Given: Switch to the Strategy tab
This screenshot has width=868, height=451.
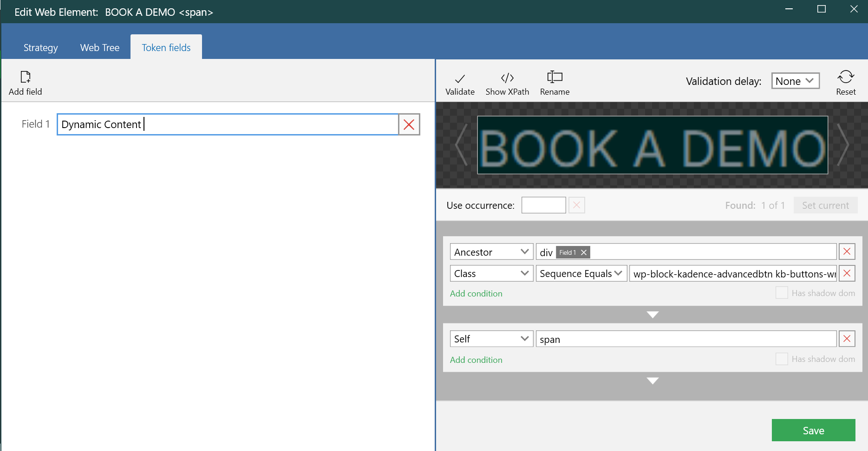Looking at the screenshot, I should coord(41,47).
